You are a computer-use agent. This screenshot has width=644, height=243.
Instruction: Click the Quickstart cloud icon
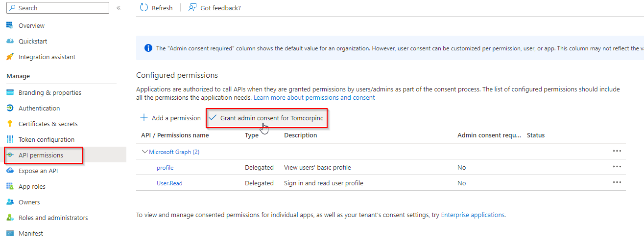[x=9, y=41]
